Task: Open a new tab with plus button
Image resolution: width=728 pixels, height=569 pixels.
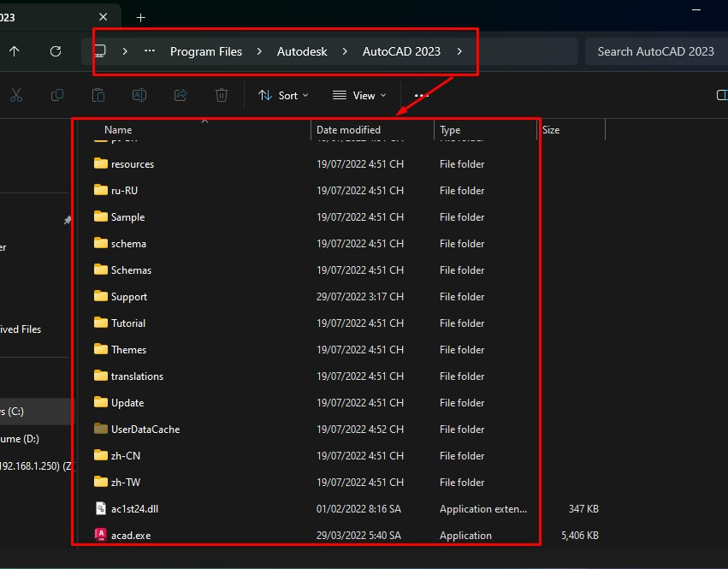Action: click(140, 18)
